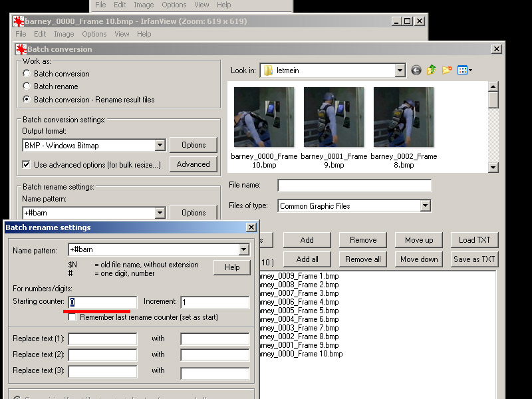Screen dimensions: 532x399
Task: Click the Increment input field
Action: 215,302
